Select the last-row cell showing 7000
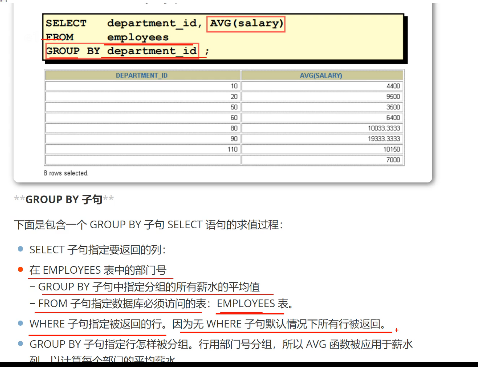The image size is (478, 367). pos(322,160)
